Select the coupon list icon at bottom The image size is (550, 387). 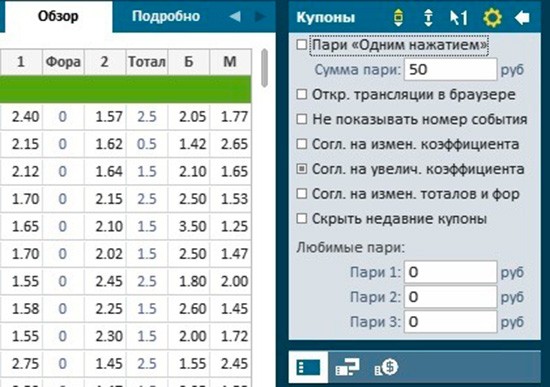point(308,367)
